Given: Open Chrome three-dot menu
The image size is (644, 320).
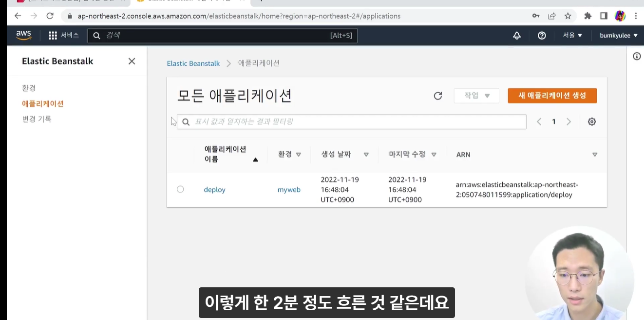Looking at the screenshot, I should point(636,16).
